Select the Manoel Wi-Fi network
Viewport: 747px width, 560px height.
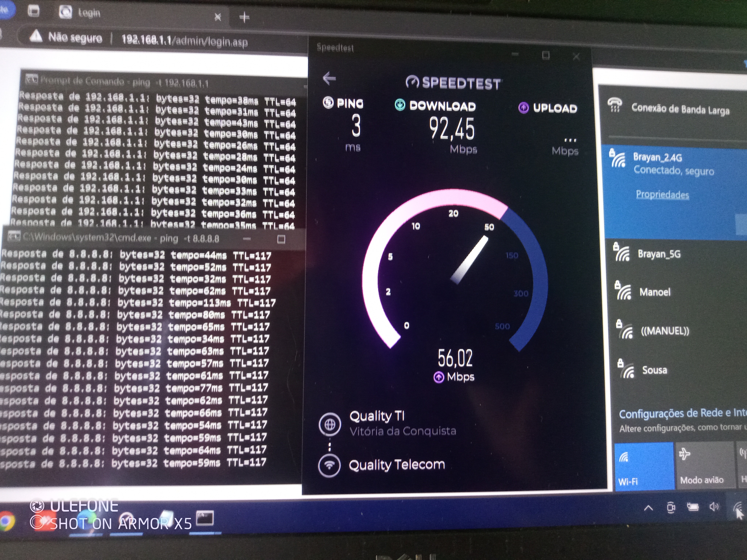tap(655, 292)
